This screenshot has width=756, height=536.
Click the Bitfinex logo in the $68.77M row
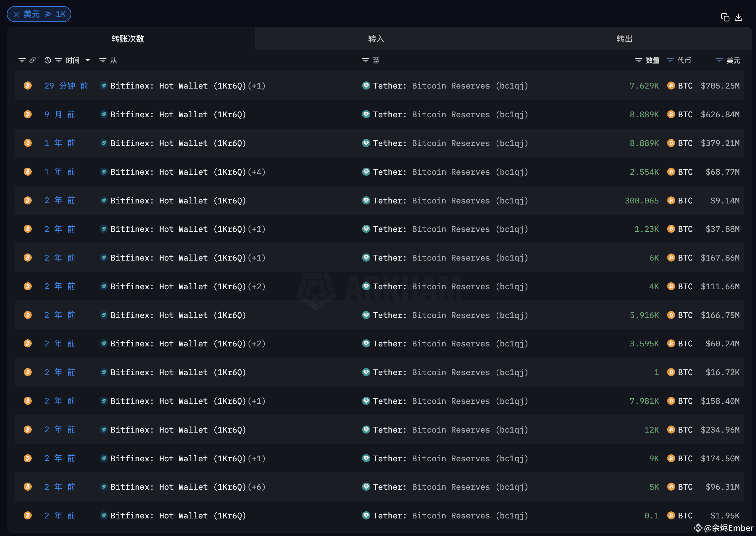(x=104, y=172)
